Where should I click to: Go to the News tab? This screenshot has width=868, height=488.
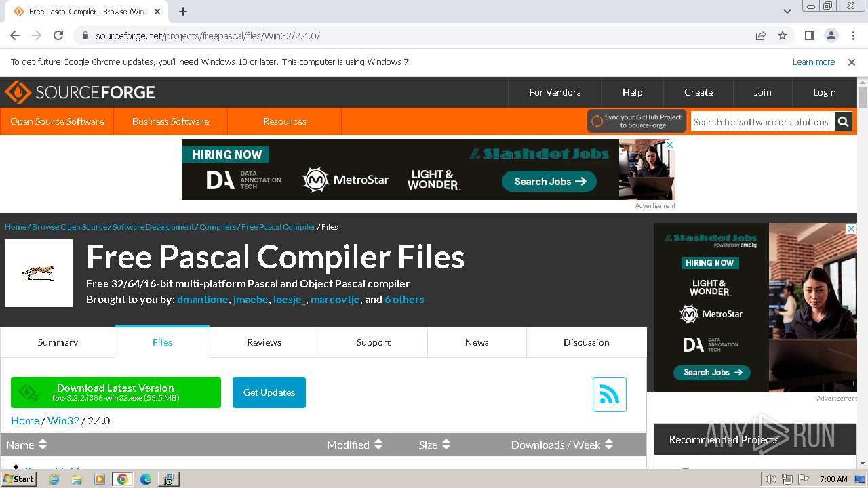[x=477, y=342]
